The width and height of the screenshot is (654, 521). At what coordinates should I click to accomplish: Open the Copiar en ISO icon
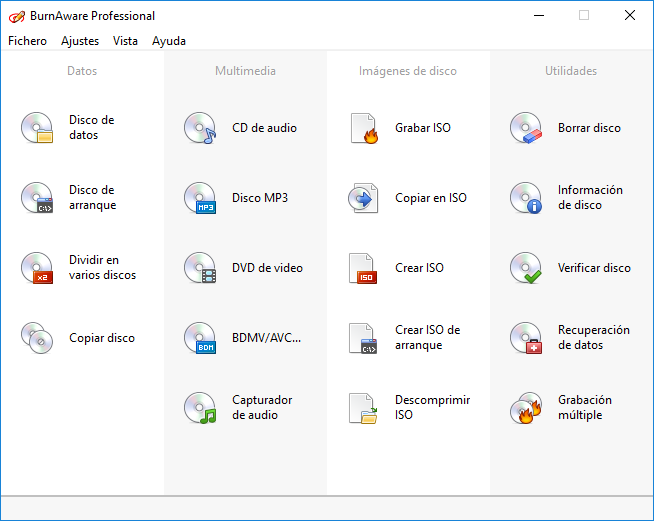pyautogui.click(x=363, y=198)
